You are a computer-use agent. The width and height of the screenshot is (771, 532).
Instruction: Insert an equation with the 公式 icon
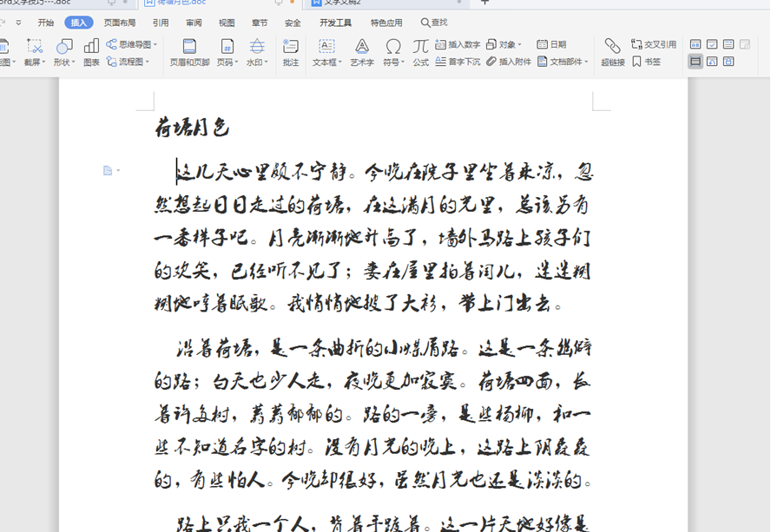point(420,52)
